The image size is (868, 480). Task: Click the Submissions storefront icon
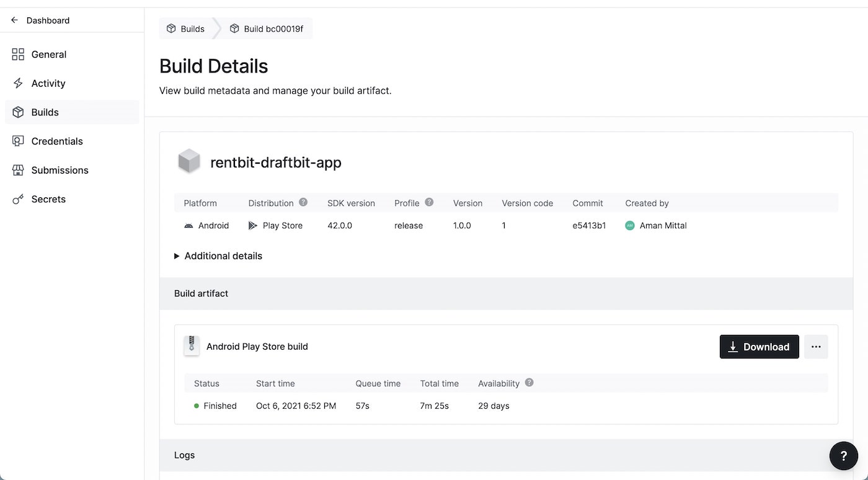pyautogui.click(x=18, y=170)
